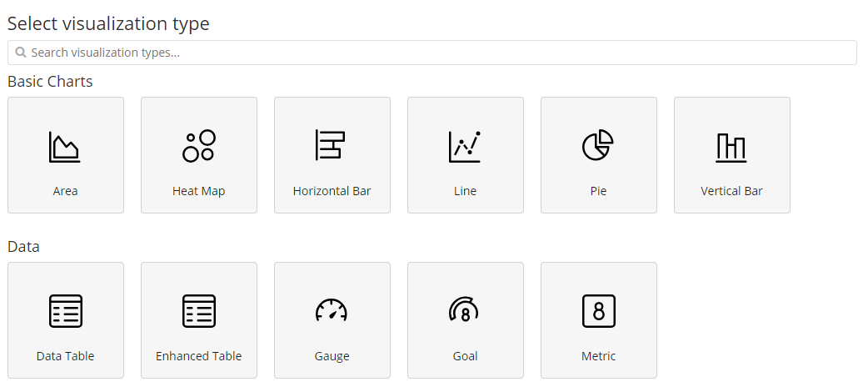Choose the Enhanced Table icon
Image resolution: width=868 pixels, height=392 pixels.
[199, 311]
